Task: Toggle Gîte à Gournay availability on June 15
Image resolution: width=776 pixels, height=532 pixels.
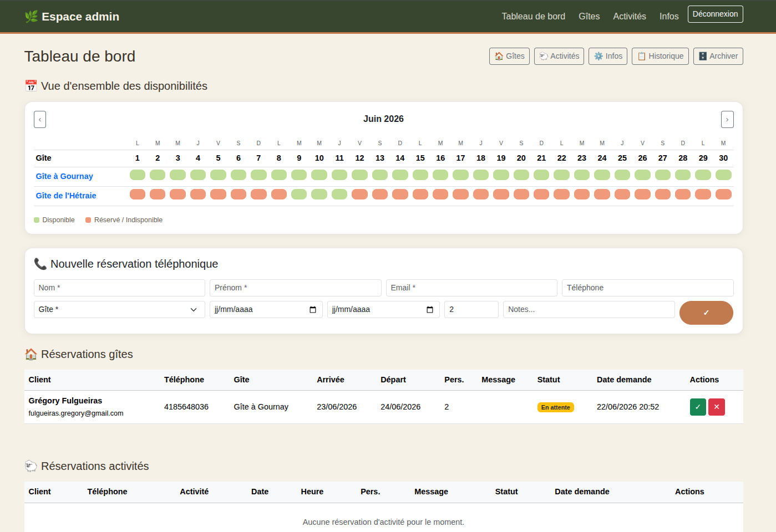Action: [420, 175]
